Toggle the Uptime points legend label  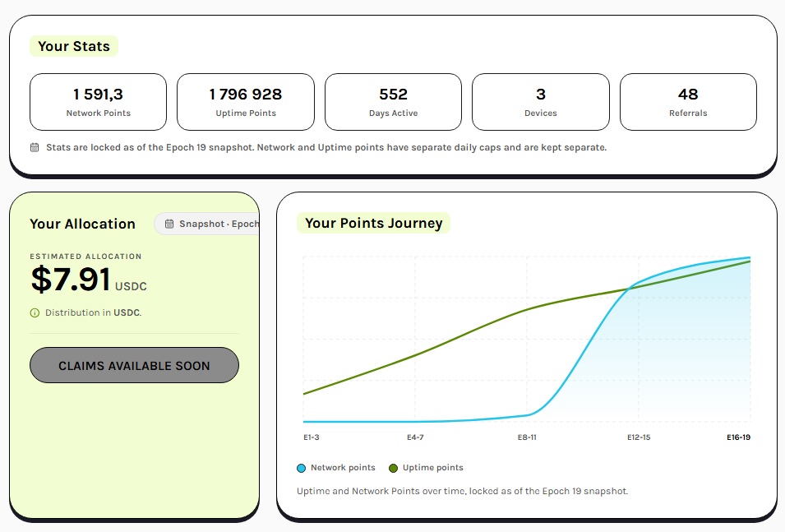pyautogui.click(x=433, y=467)
